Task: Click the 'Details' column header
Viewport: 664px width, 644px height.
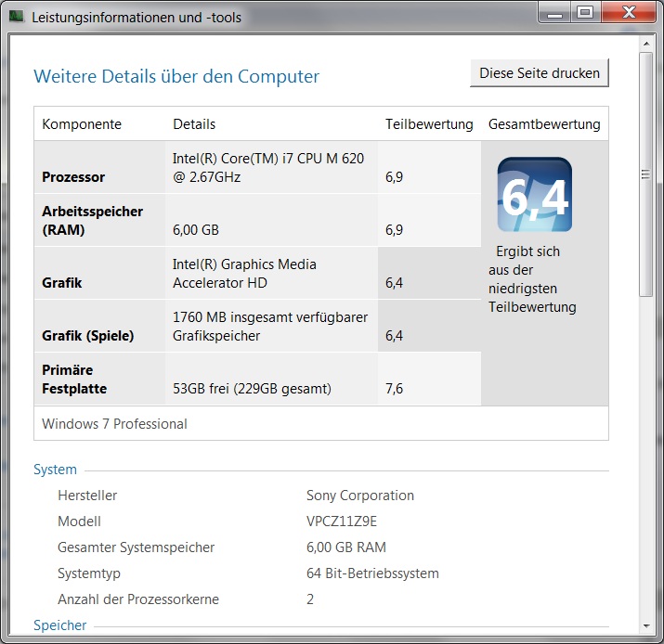Action: click(194, 124)
